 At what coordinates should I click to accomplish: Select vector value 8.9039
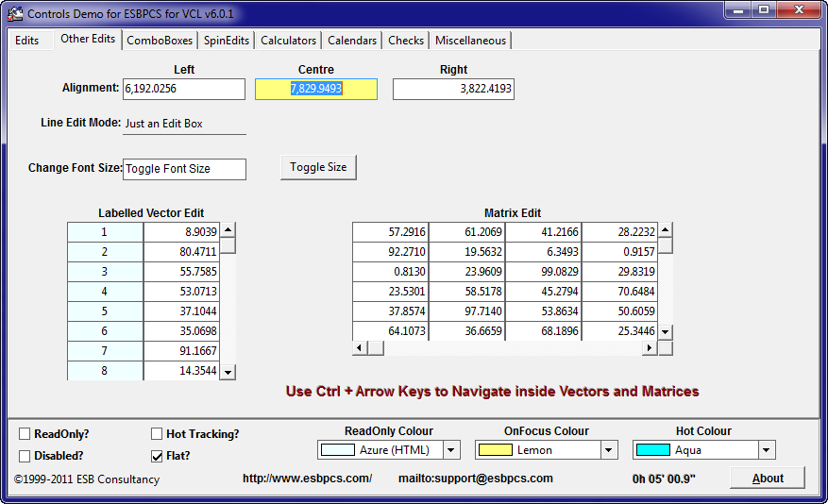tap(181, 231)
